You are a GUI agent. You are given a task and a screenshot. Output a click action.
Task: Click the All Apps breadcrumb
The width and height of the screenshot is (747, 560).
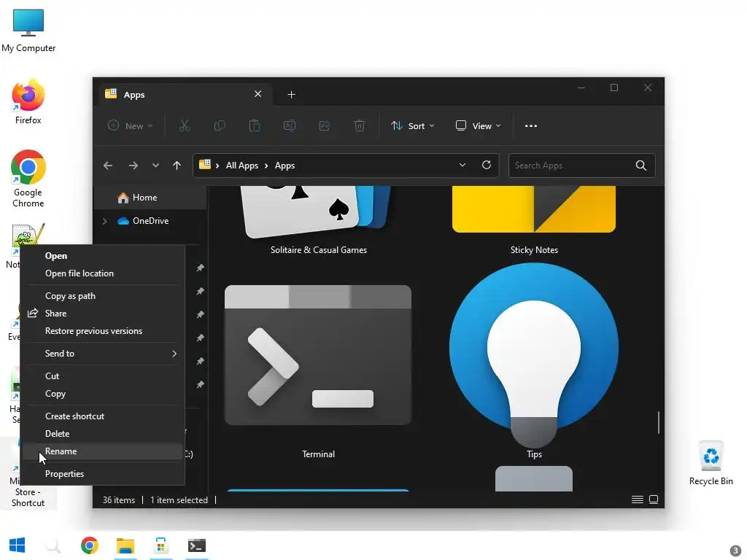pyautogui.click(x=242, y=166)
